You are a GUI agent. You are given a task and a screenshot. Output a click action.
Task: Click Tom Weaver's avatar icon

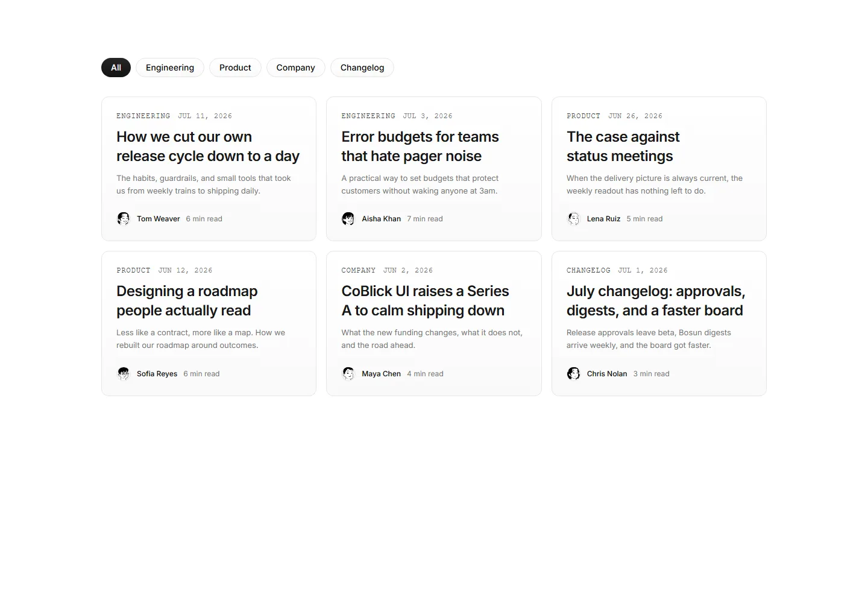pyautogui.click(x=124, y=219)
